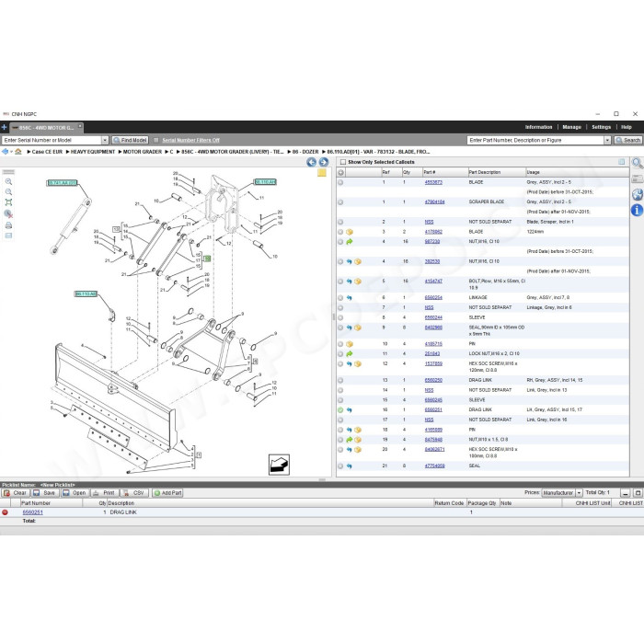Click Add Part button
644x644 pixels.
pyautogui.click(x=167, y=493)
